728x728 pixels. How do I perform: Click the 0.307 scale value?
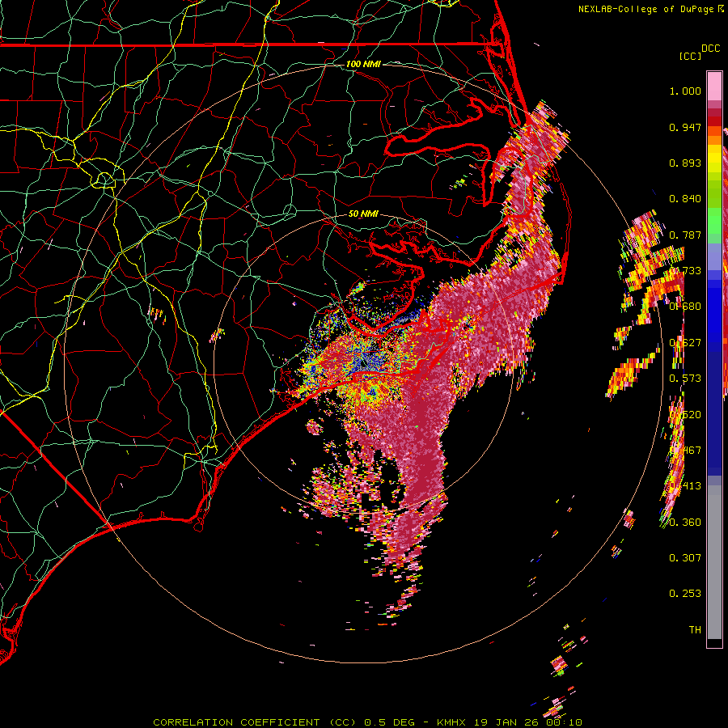pos(685,557)
